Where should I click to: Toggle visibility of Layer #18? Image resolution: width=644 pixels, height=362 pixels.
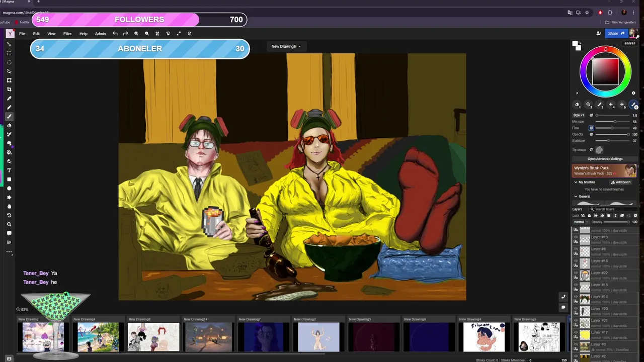(x=576, y=261)
